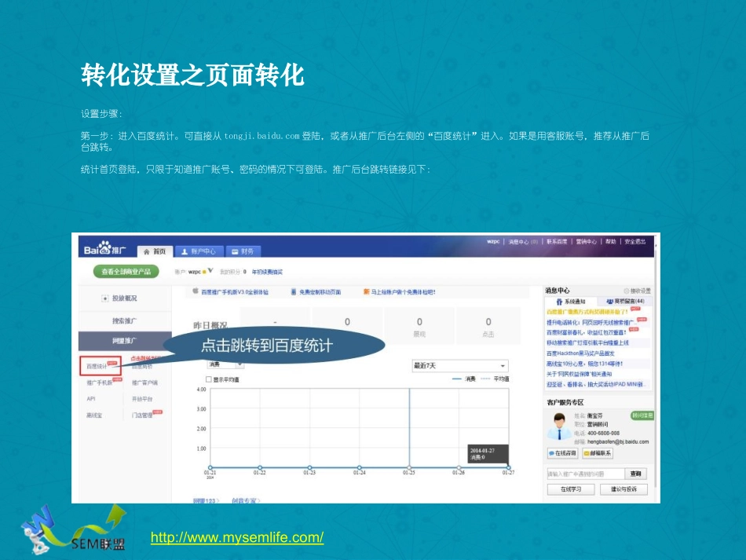Open 百度统计 in the left tools list

click(97, 366)
